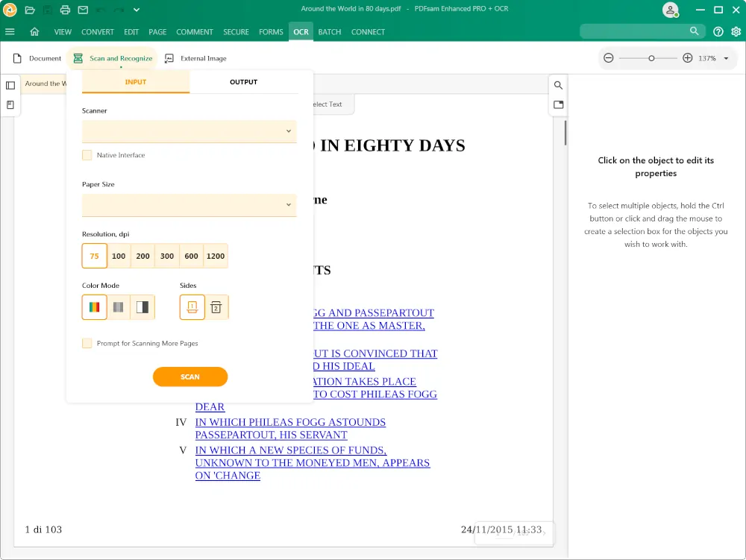Screen dimensions: 746x560
Task: Enable Native Interface checkbox
Action: [x=87, y=155]
